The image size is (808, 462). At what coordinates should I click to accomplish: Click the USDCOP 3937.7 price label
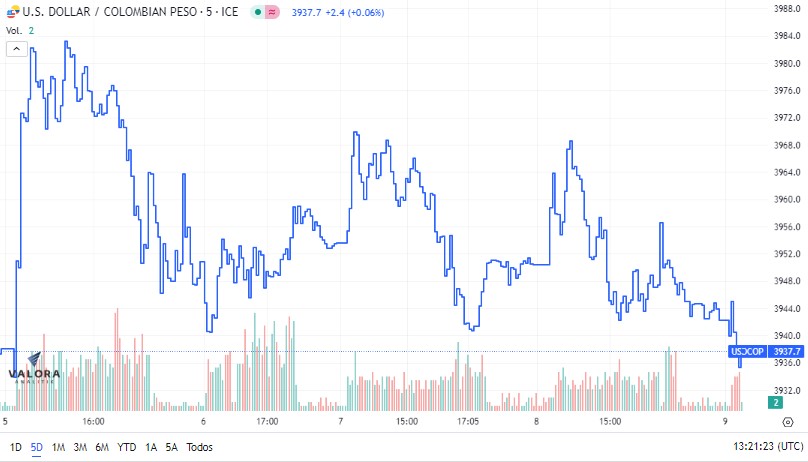click(766, 351)
